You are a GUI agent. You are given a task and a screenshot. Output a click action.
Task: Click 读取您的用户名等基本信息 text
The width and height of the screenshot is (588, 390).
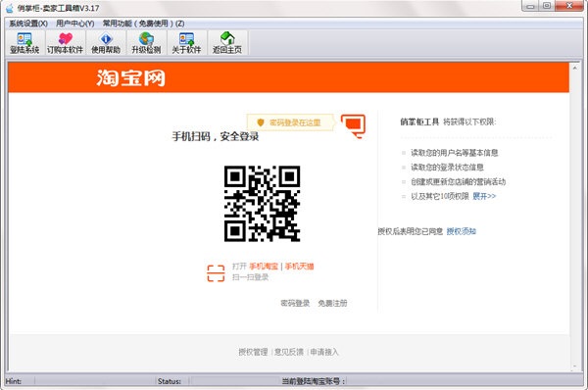point(455,153)
